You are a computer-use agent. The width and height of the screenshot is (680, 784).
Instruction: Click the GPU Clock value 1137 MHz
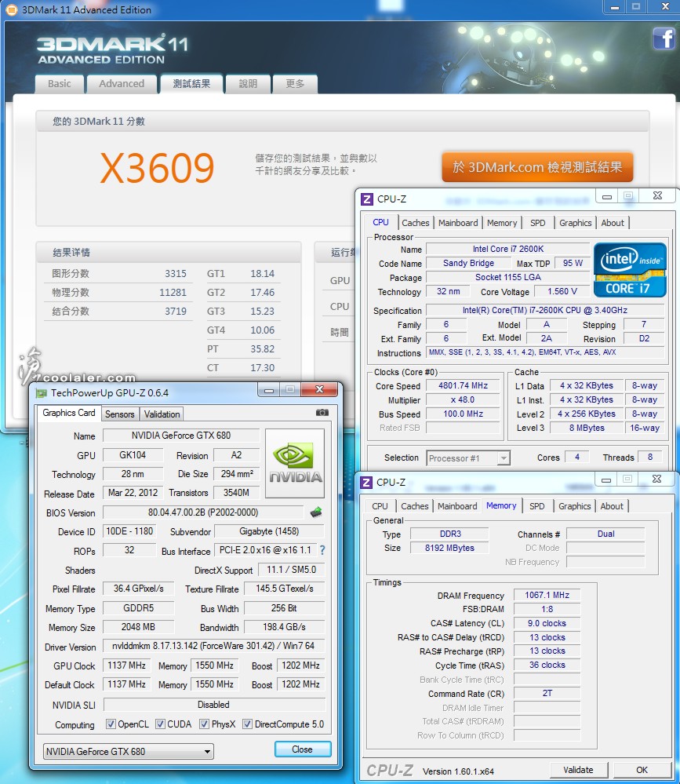click(127, 665)
